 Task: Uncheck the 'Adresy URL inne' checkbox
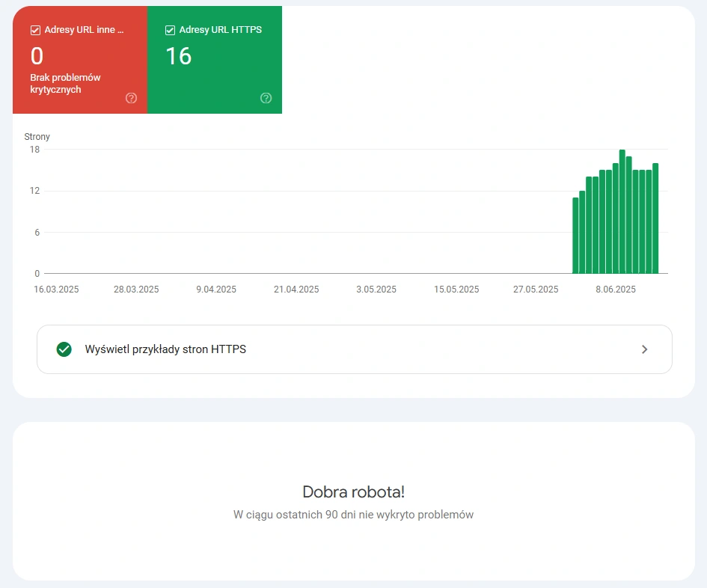[x=35, y=31]
